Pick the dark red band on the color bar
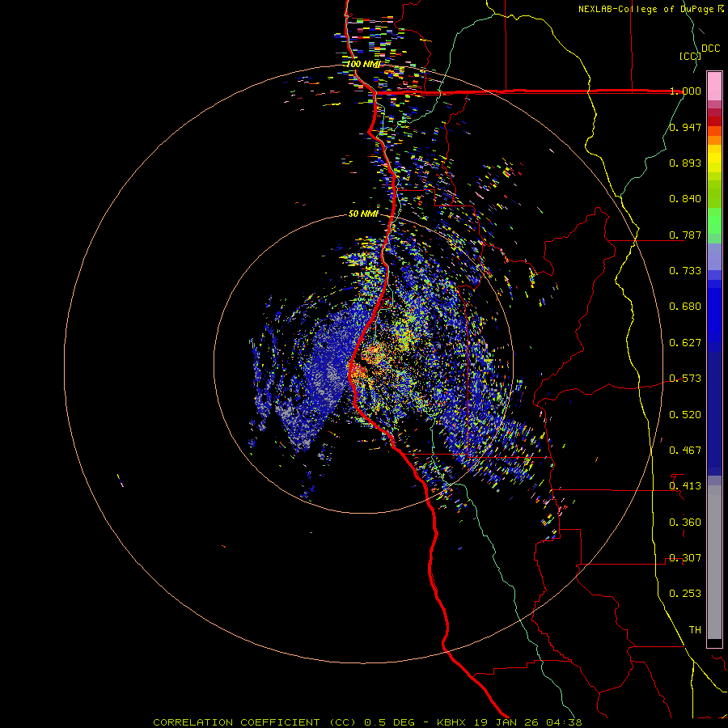This screenshot has width=728, height=728. coord(714,121)
